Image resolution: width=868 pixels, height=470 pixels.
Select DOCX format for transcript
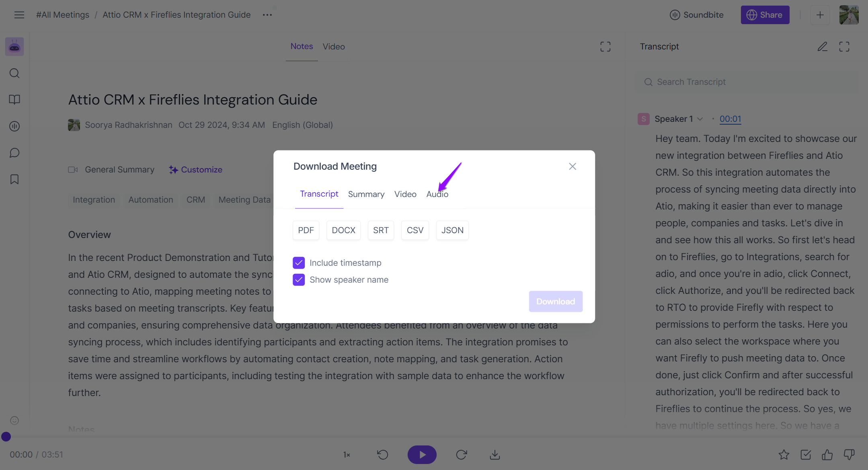(343, 230)
